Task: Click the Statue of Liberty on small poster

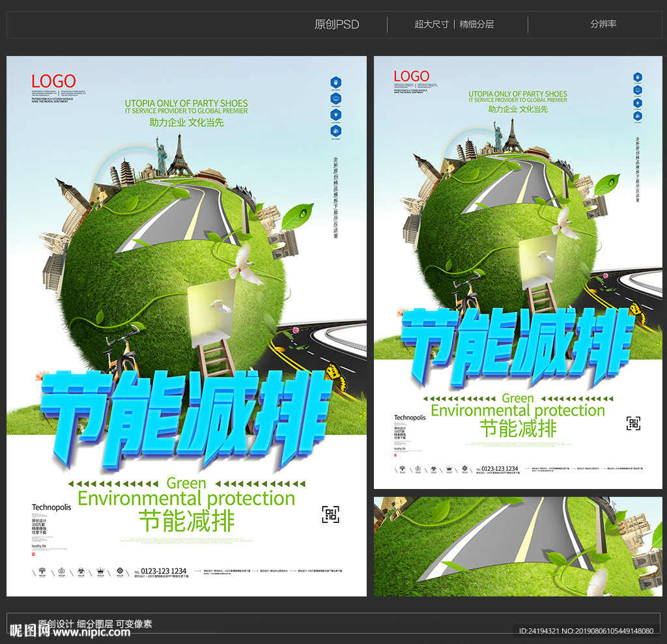Action: 497,135
